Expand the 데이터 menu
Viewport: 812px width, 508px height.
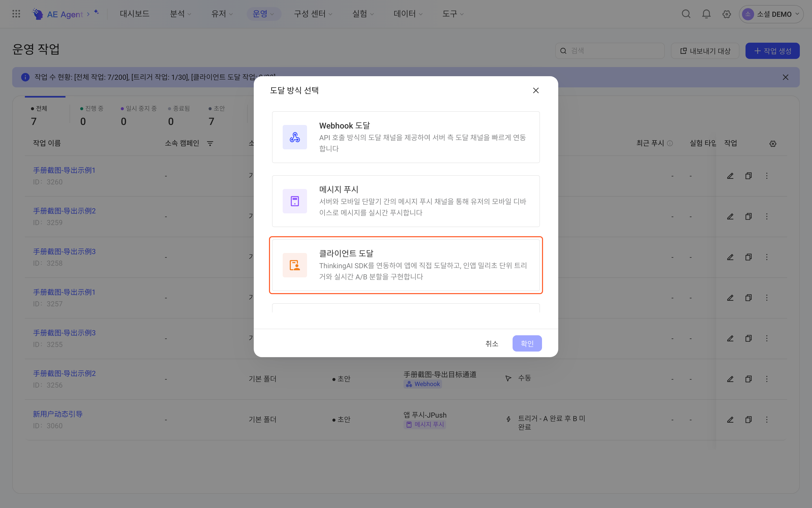pos(408,14)
